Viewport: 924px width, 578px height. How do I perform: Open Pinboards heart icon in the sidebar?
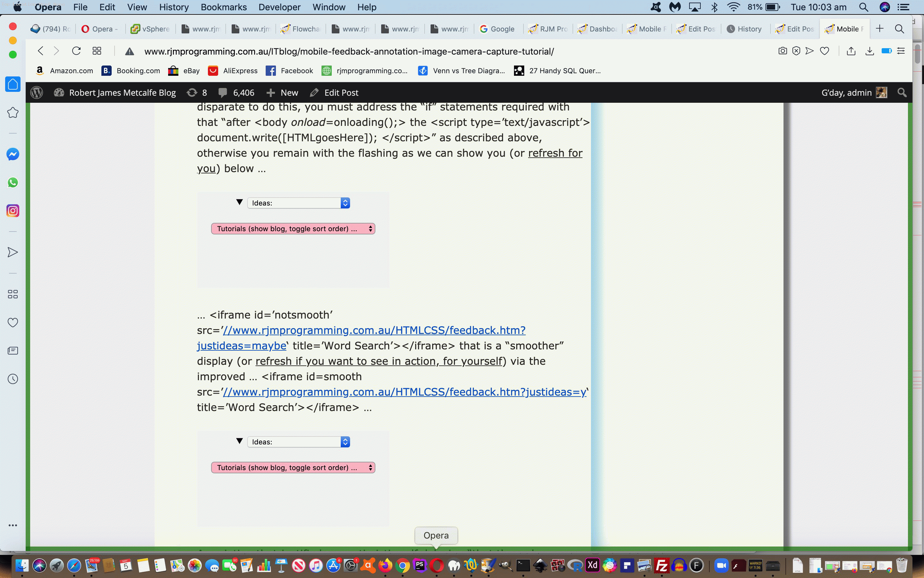click(13, 322)
